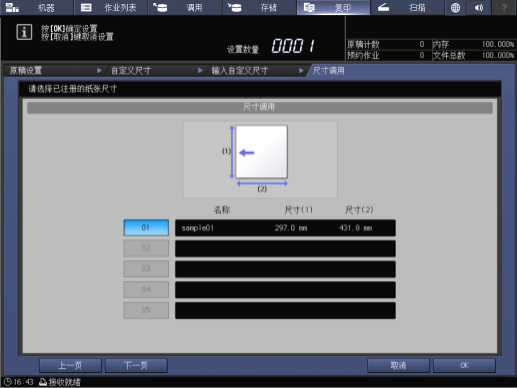The width and height of the screenshot is (517, 388).
Task: Go to previous page with 上一页
Action: [70, 366]
